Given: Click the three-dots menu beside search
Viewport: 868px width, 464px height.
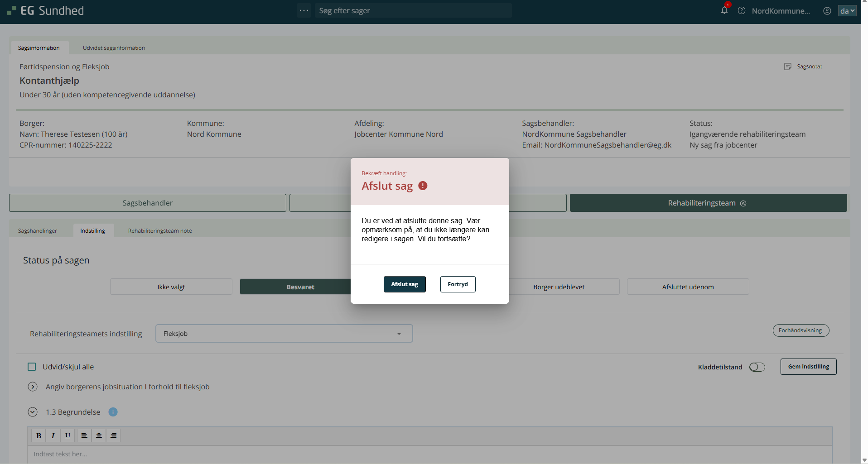Looking at the screenshot, I should pos(304,10).
